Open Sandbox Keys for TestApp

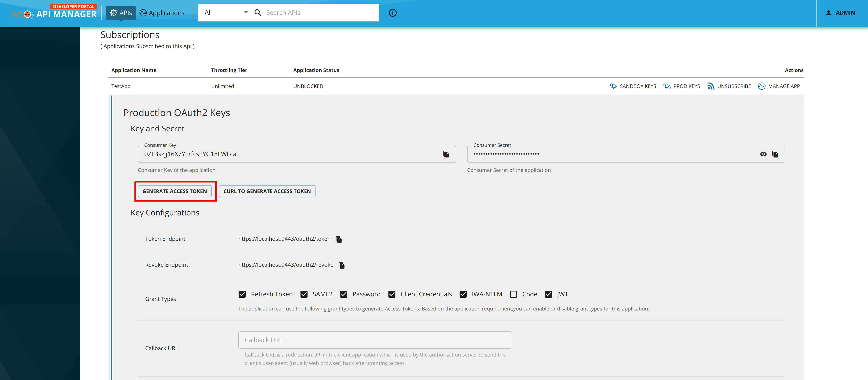coord(633,86)
